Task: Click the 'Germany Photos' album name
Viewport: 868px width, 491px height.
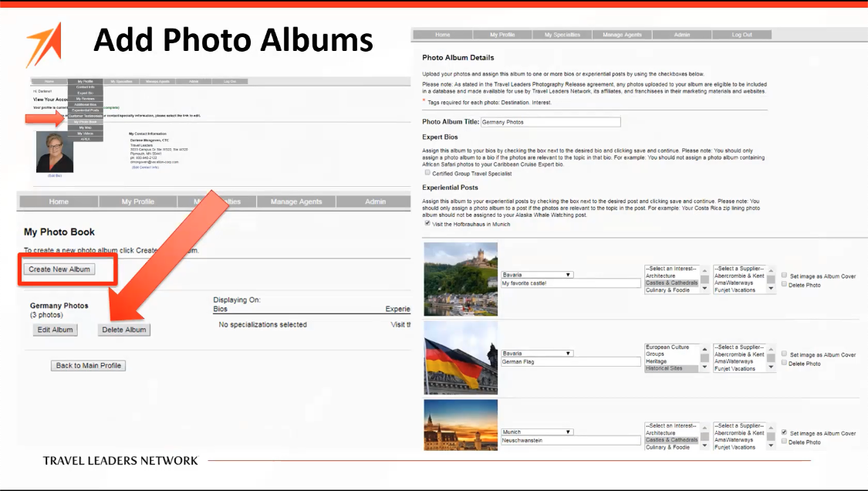Action: [x=59, y=306]
